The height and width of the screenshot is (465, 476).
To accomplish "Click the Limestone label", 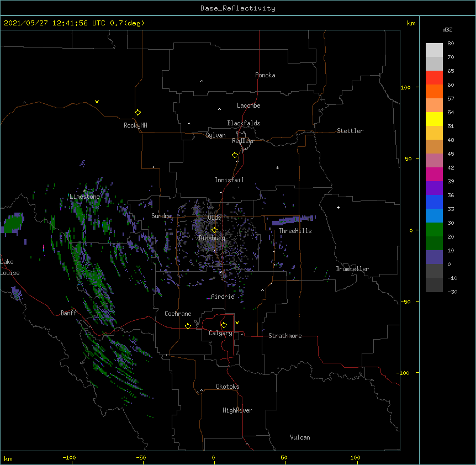I will click(84, 197).
